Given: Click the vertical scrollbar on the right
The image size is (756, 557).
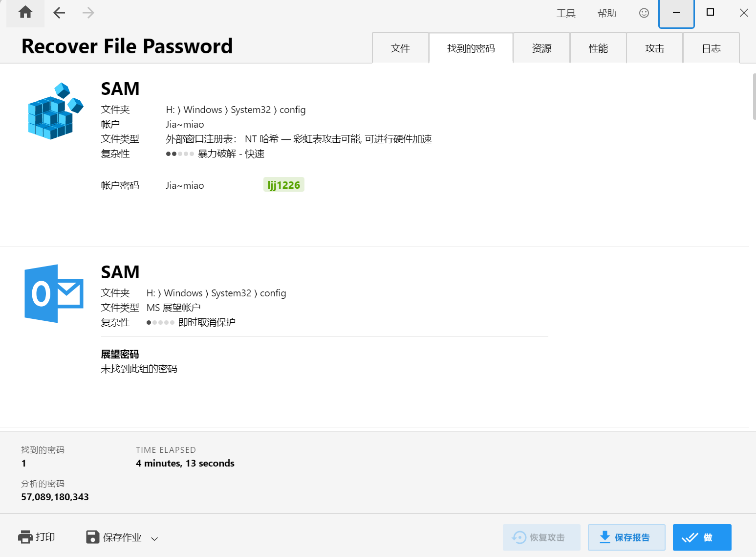Looking at the screenshot, I should (x=754, y=96).
